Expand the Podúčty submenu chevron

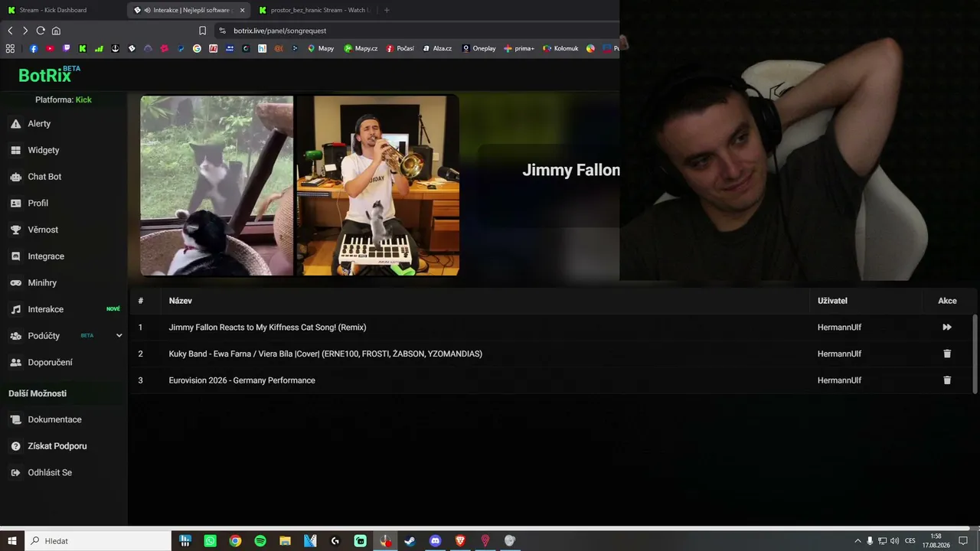point(119,335)
